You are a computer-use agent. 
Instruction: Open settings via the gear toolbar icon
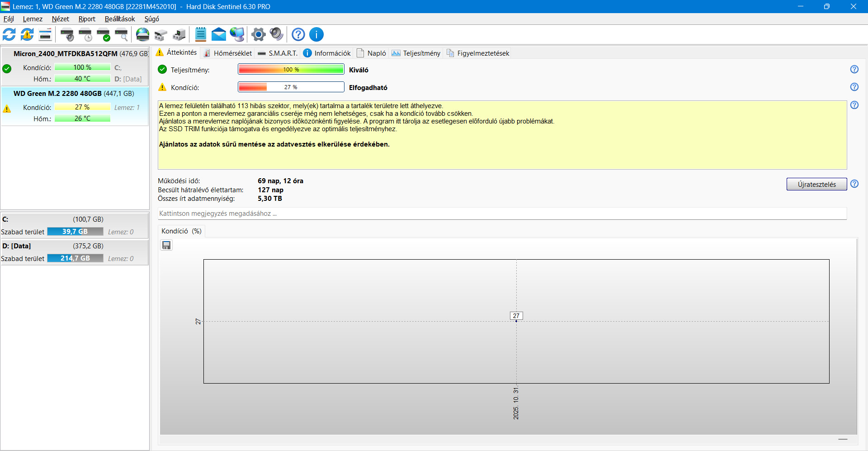click(x=259, y=34)
